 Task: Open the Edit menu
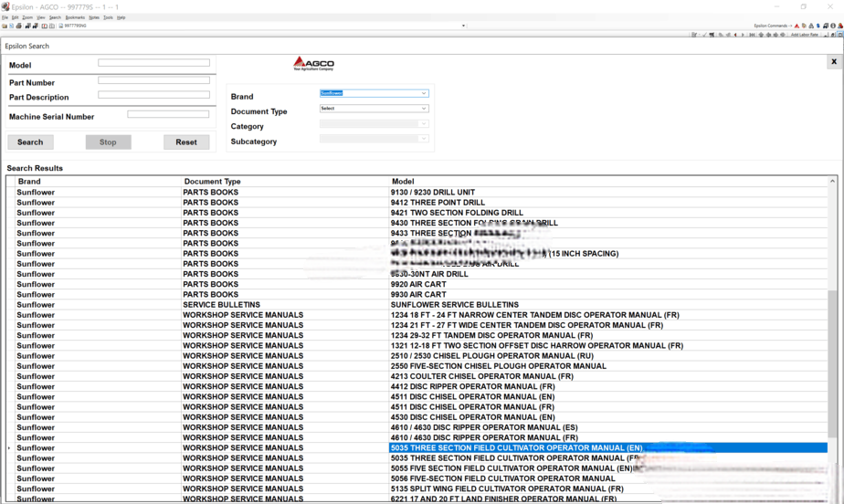(15, 17)
